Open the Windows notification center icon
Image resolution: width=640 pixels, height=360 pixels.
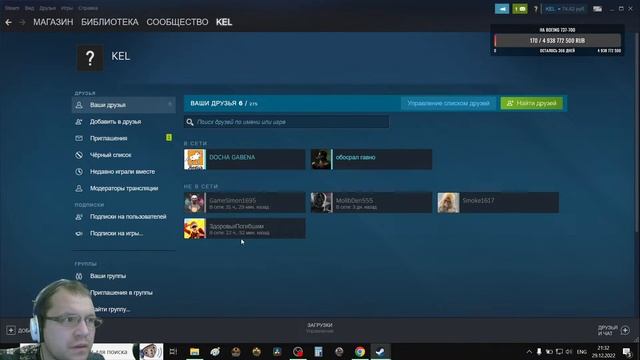(627, 352)
